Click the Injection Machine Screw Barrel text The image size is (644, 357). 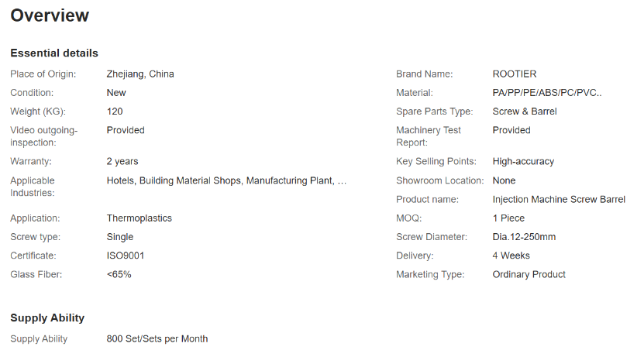tap(559, 200)
